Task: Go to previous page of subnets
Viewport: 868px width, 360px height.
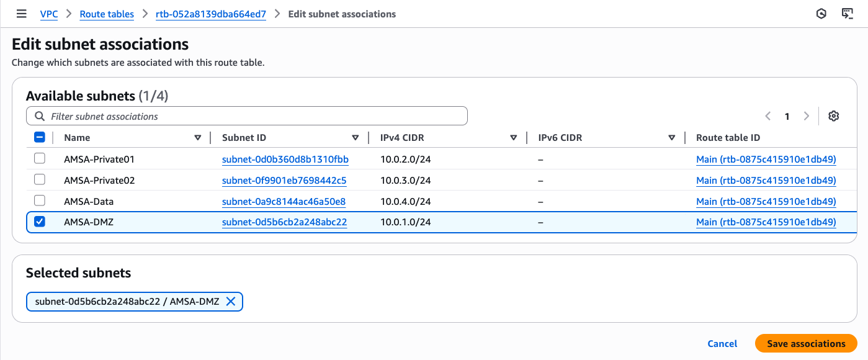Action: (x=768, y=116)
